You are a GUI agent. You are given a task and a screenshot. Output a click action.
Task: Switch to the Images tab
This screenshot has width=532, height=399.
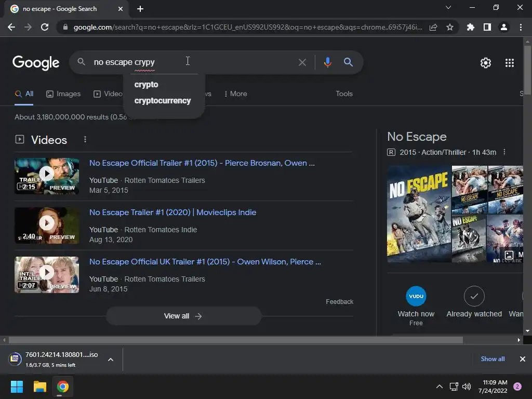pos(63,94)
